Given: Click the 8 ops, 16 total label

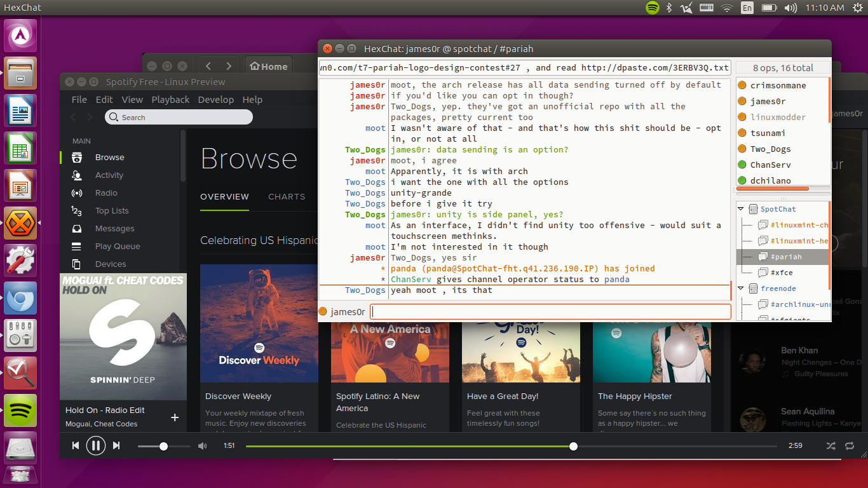Looking at the screenshot, I should click(x=783, y=68).
